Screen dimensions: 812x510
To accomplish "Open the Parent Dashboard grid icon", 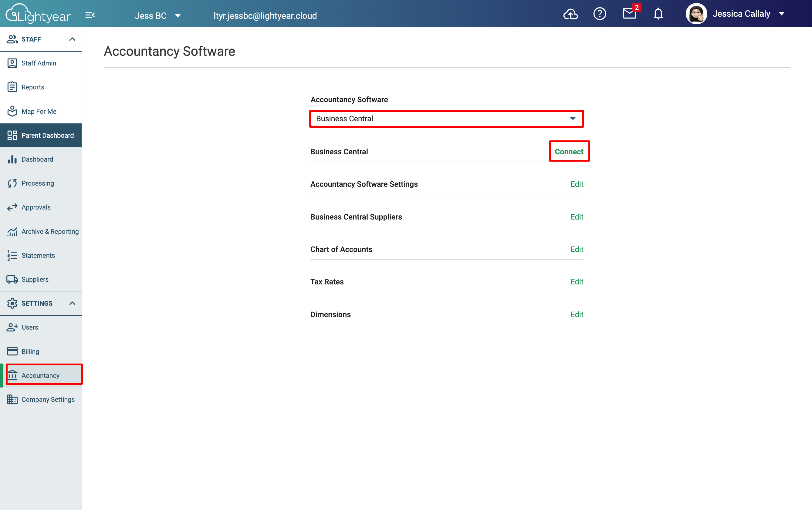I will coord(12,135).
